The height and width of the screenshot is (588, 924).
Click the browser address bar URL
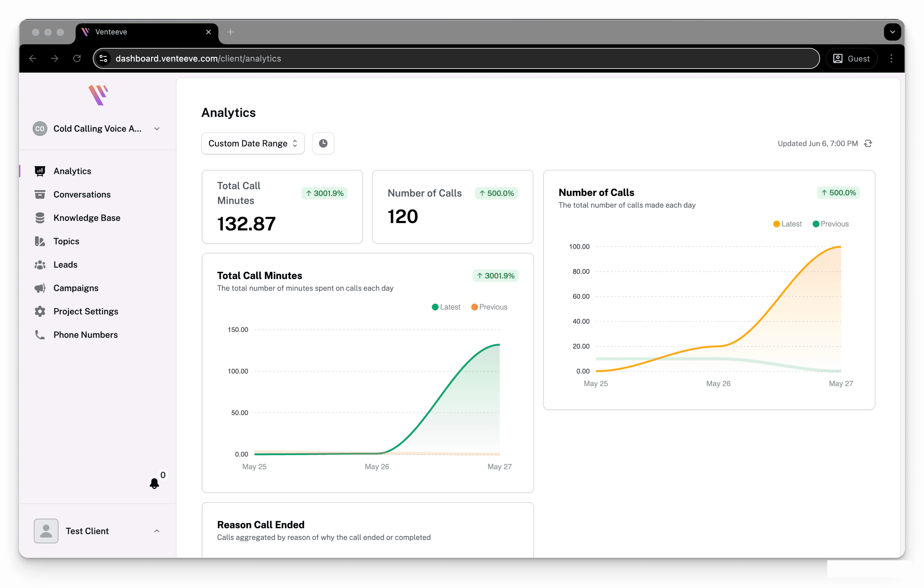[198, 58]
